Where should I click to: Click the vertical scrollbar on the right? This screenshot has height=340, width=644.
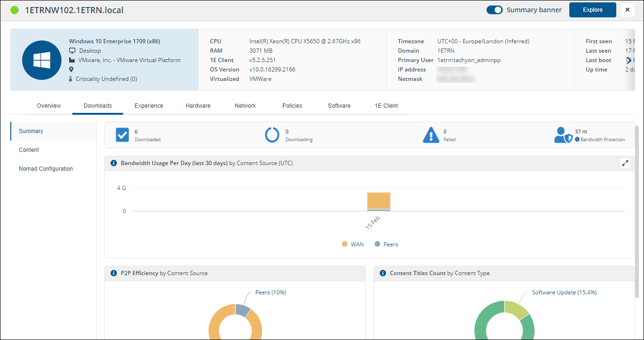pos(637,212)
